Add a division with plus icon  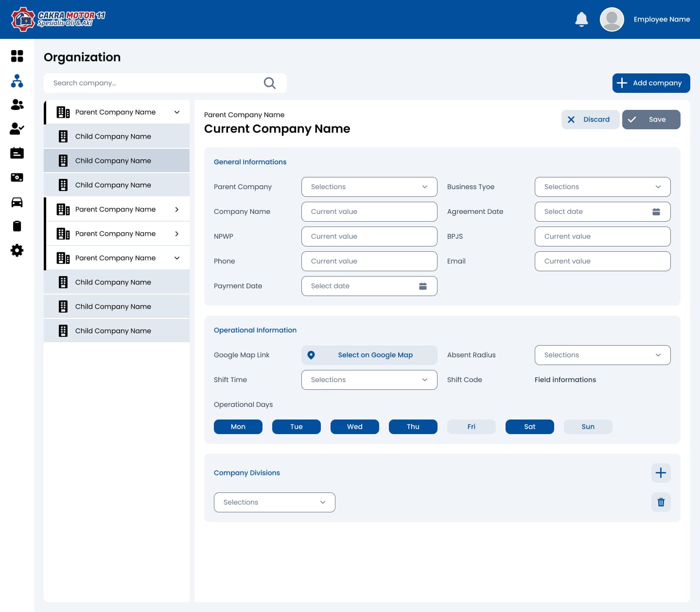(661, 473)
